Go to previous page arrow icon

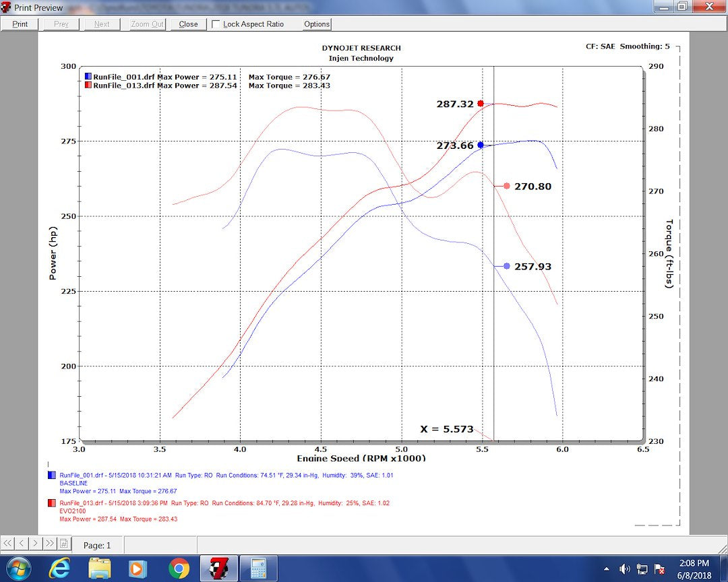click(22, 543)
